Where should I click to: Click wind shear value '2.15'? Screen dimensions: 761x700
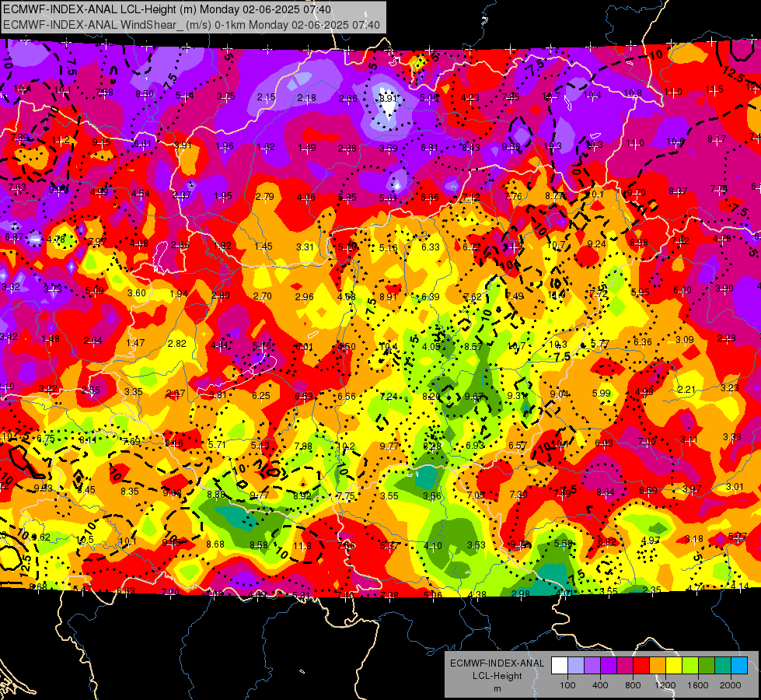(267, 97)
